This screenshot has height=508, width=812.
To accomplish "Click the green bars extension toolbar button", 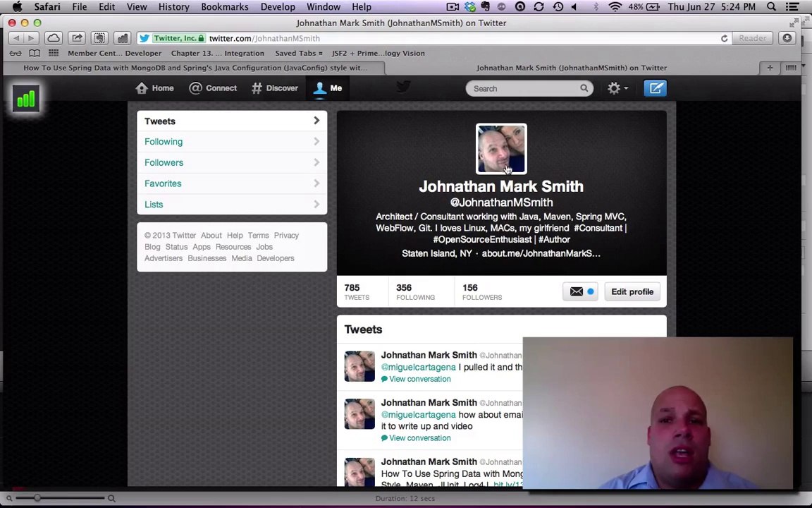I will [122, 38].
